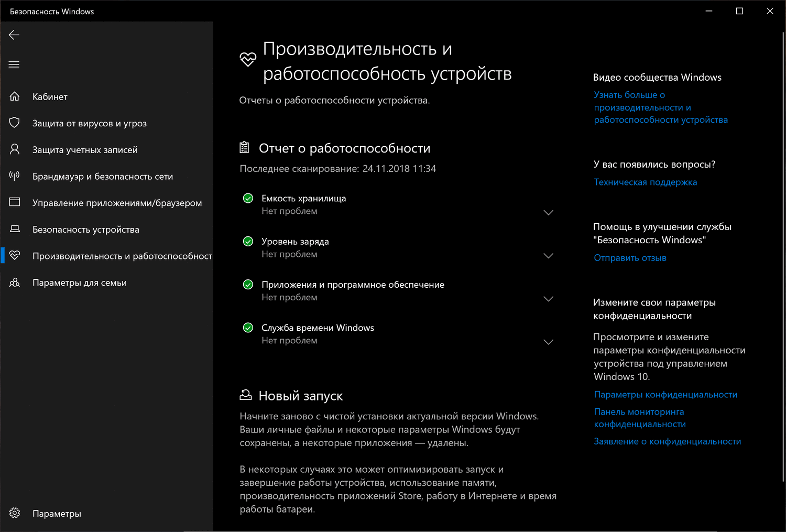Expand the Служба времени Windows chevron

(548, 342)
